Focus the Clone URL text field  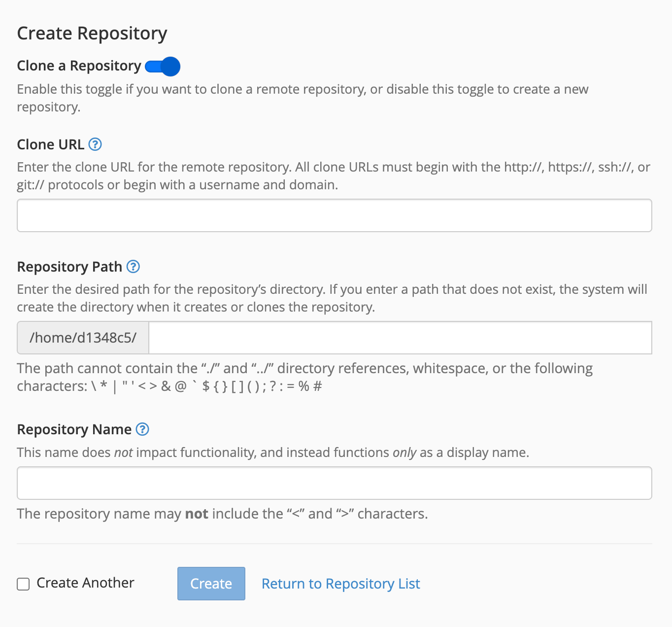pos(334,215)
